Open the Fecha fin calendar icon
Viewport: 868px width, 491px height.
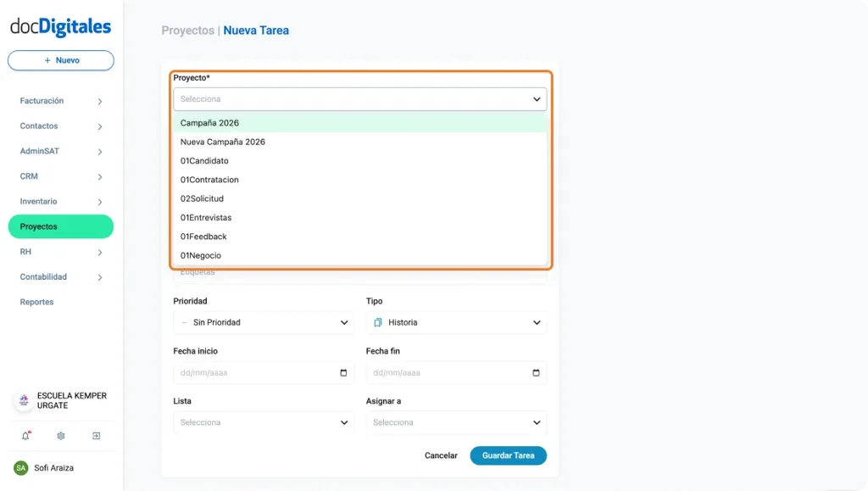pos(536,372)
